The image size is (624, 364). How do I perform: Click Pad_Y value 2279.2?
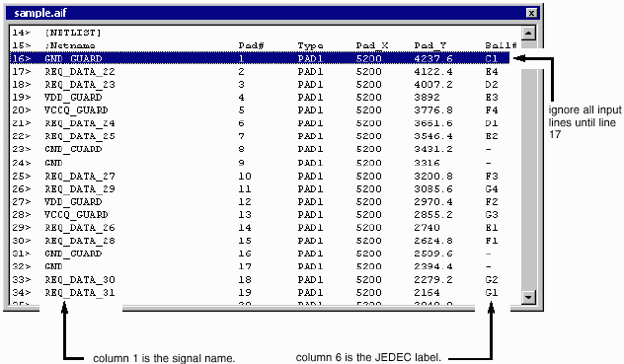433,280
